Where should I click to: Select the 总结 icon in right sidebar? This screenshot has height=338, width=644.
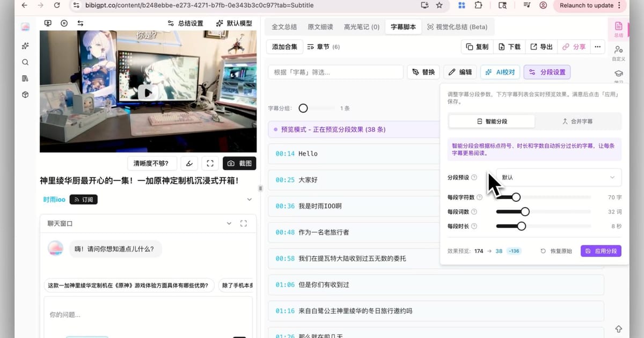[618, 29]
